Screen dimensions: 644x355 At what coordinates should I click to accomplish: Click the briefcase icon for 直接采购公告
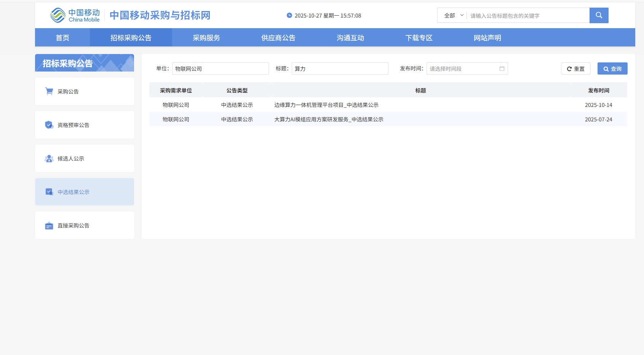coord(49,226)
